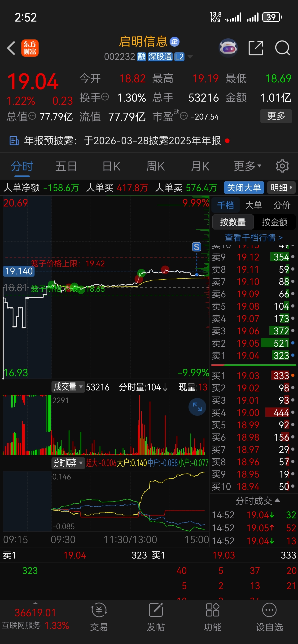Toggle order book to 按数量
The height and width of the screenshot is (644, 298).
click(x=233, y=222)
